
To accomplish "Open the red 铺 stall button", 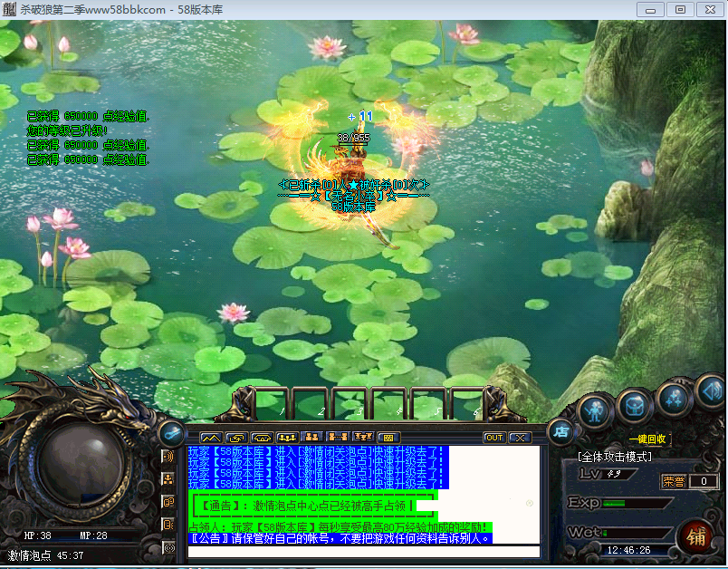I will click(x=696, y=537).
